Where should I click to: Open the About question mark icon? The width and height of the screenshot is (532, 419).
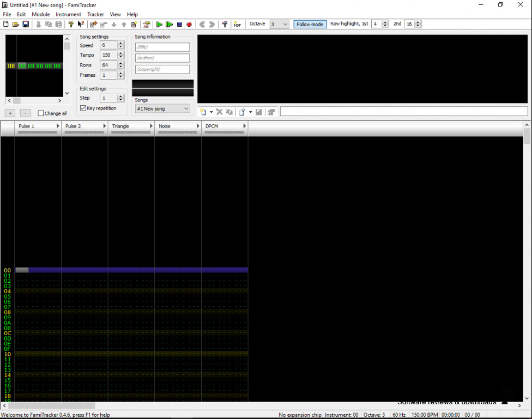click(x=70, y=24)
